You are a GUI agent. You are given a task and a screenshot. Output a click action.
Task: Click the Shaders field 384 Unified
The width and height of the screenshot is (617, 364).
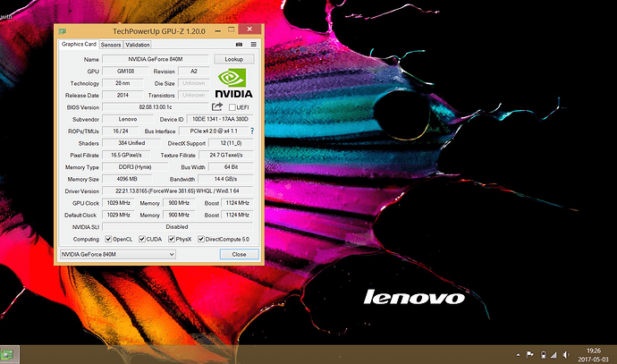tap(131, 143)
